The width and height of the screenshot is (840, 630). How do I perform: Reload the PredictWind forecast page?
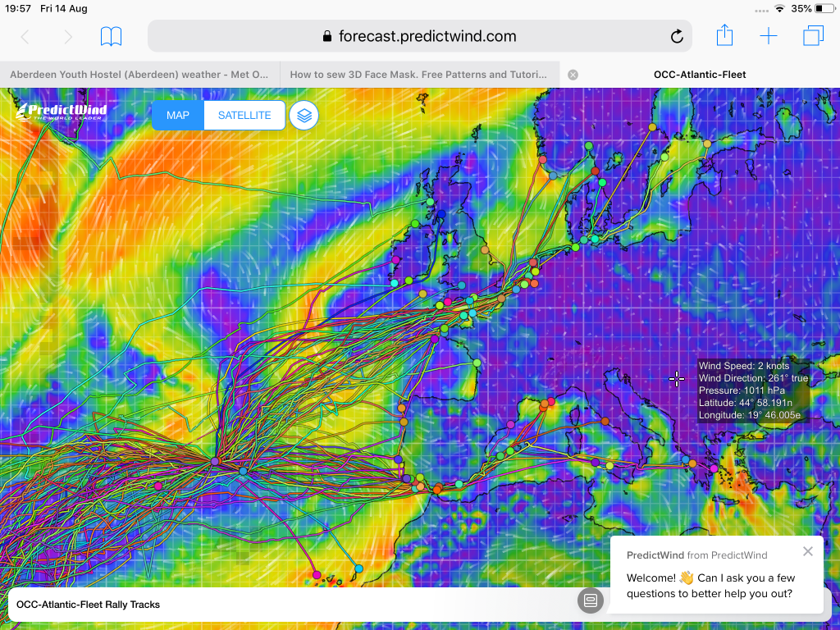(677, 36)
